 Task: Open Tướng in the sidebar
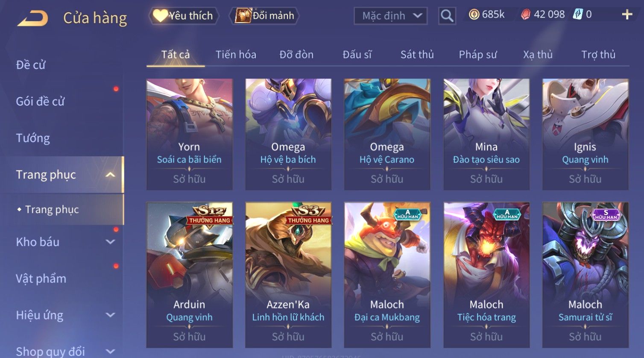point(33,138)
